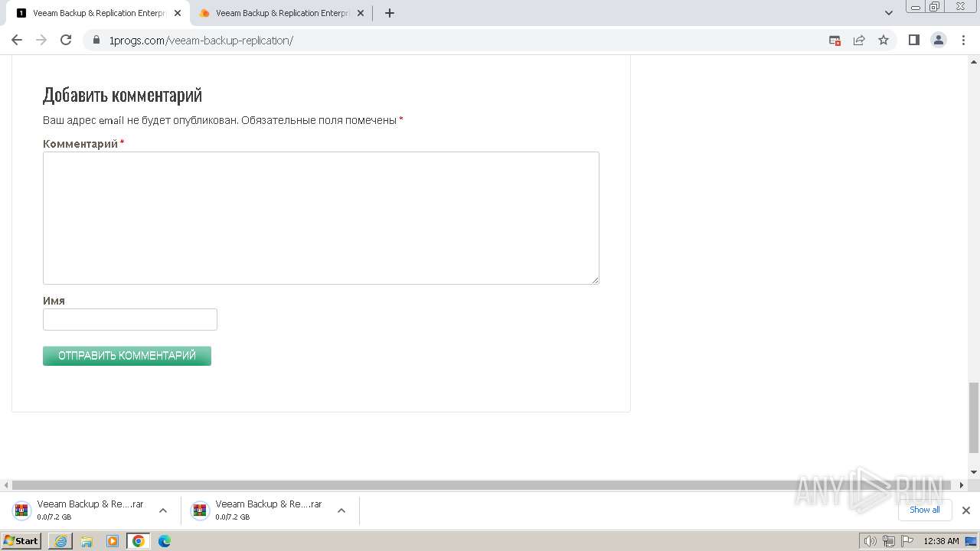The image size is (980, 551).
Task: Click the Добавить комментарий heading
Action: [x=122, y=95]
